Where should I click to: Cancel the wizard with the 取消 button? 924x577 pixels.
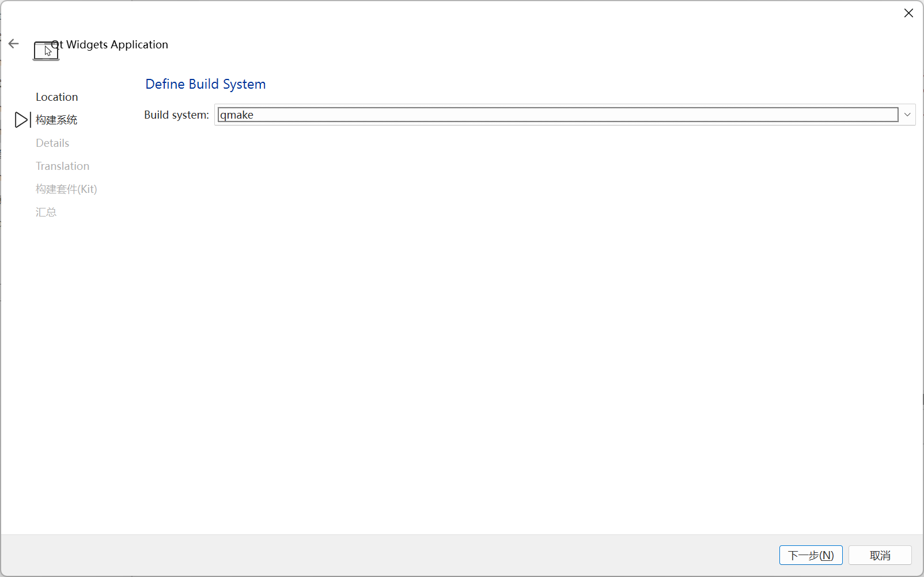[x=880, y=555]
